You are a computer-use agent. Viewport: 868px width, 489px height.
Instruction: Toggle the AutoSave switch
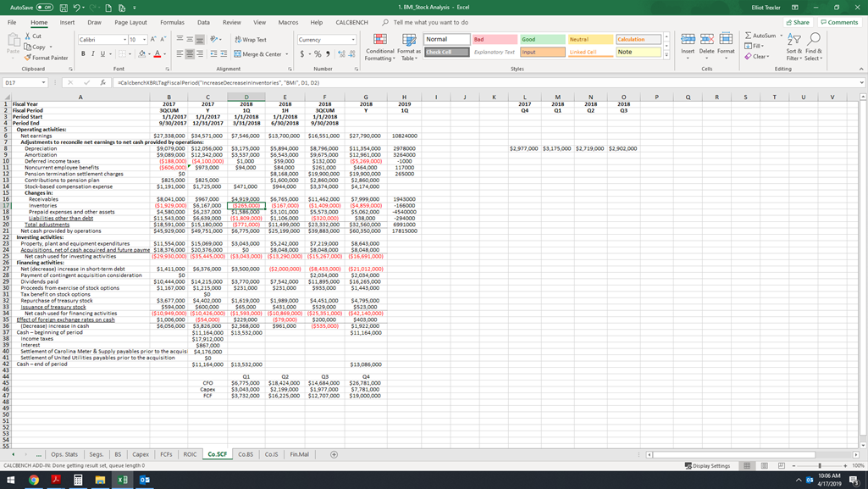(x=44, y=8)
